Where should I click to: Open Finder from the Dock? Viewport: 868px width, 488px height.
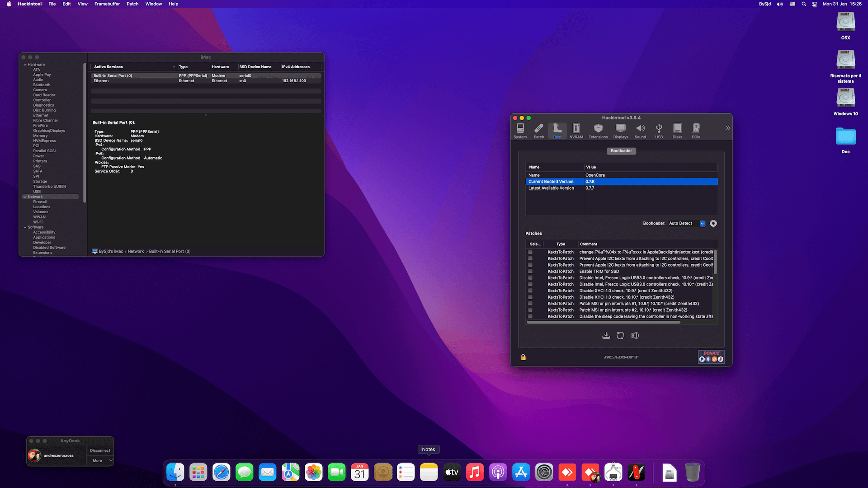tap(175, 473)
